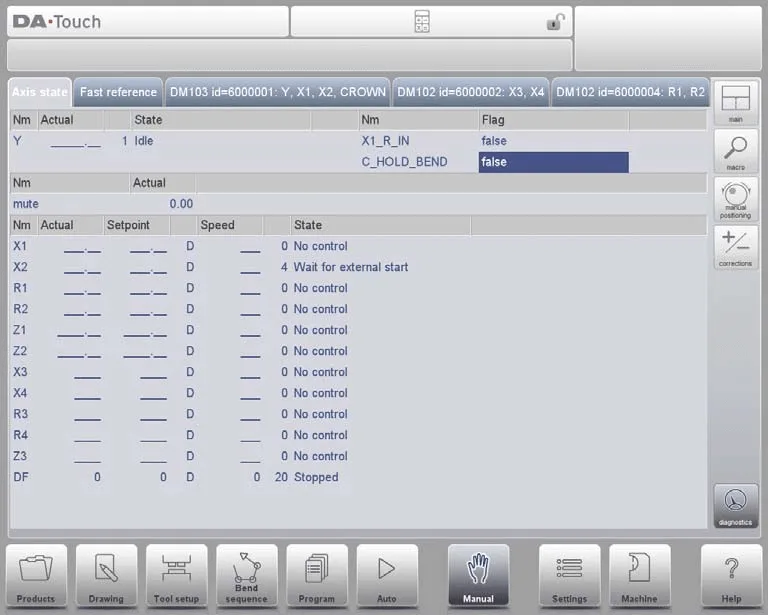
Task: Open DM102 id=6000002 X3, X4 tab
Action: 471,92
